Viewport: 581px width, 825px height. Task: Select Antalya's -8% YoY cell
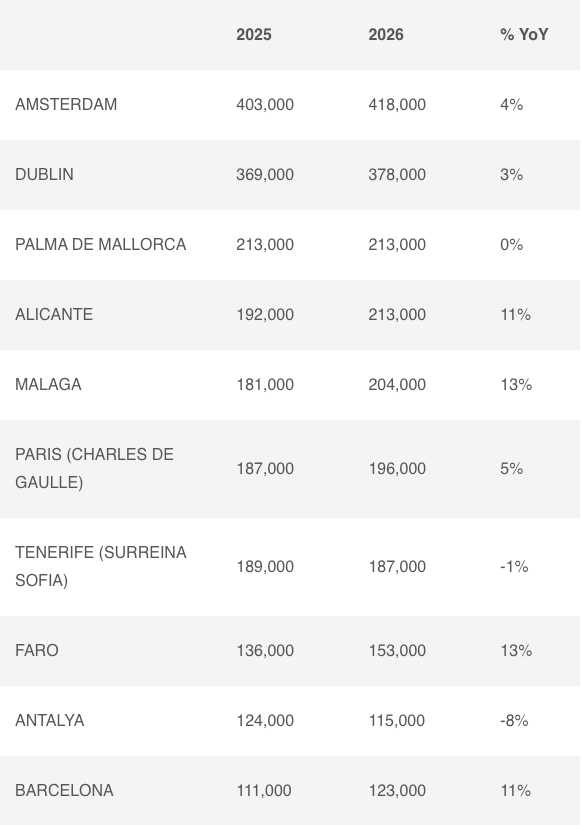(x=514, y=720)
